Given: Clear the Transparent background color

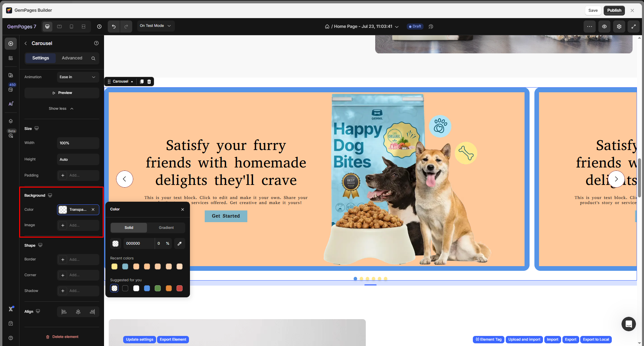Looking at the screenshot, I should [93, 209].
